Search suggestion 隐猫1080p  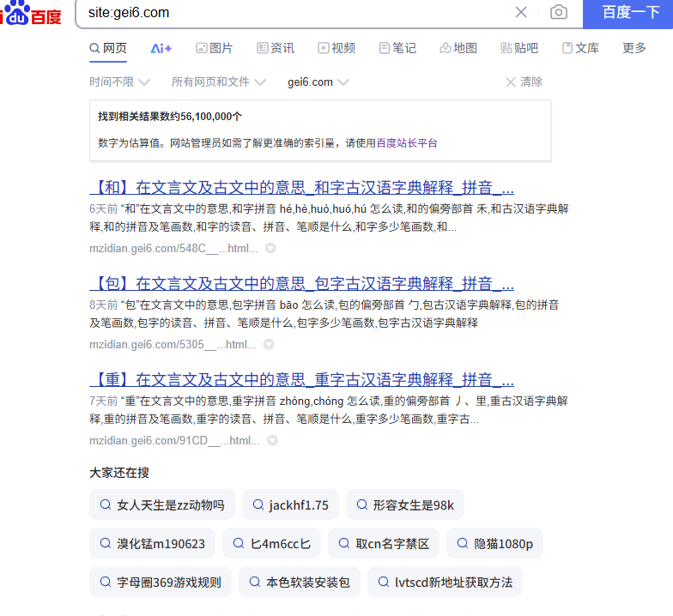[x=494, y=544]
